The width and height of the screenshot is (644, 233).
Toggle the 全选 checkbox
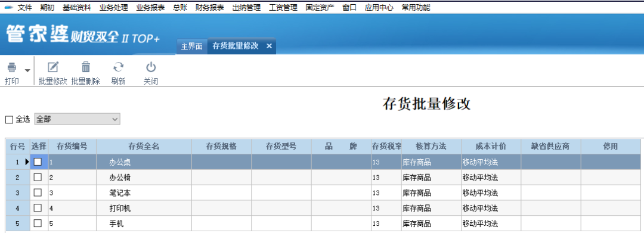[x=9, y=120]
